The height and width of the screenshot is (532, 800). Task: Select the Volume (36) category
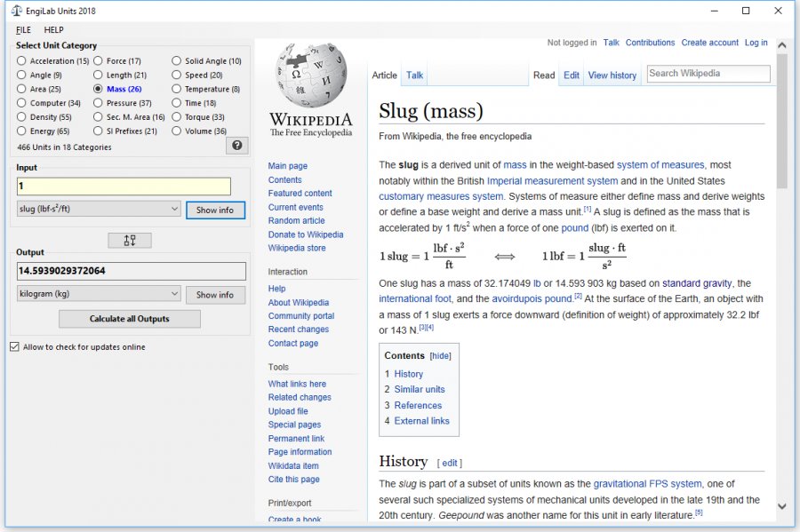point(199,131)
